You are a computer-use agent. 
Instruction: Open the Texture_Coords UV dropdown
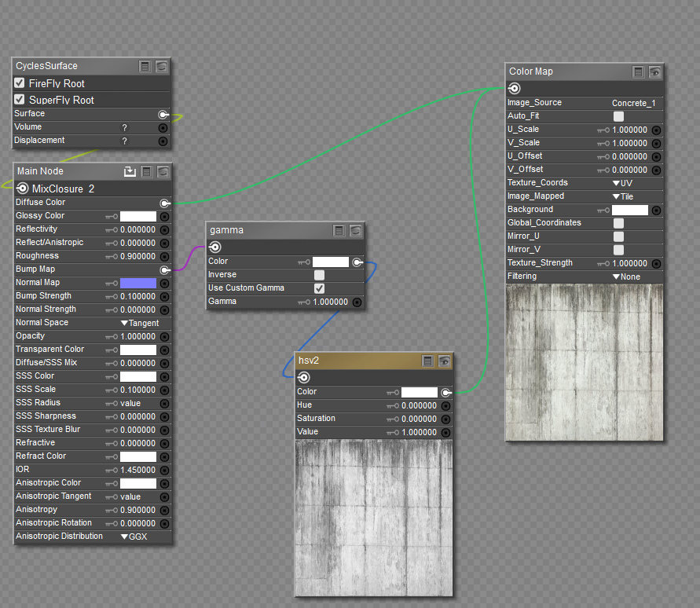coord(622,183)
